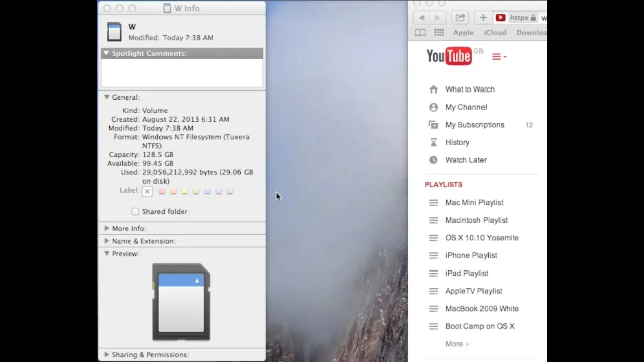Open AppleTV Playlist
This screenshot has width=644, height=362.
(473, 291)
